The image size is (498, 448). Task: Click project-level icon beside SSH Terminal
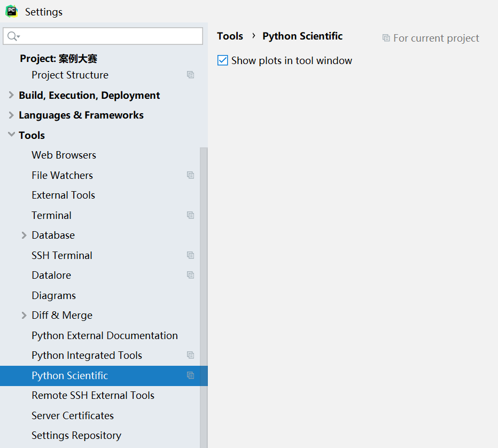point(190,255)
